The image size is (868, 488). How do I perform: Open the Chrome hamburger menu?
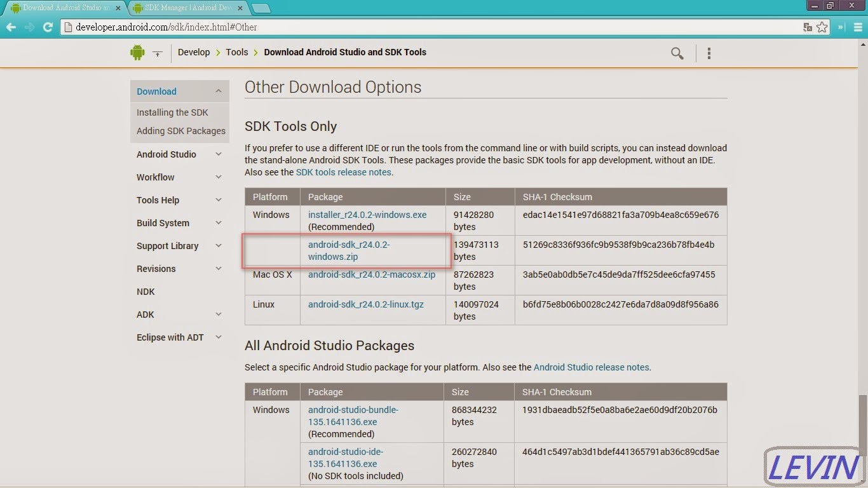click(857, 27)
